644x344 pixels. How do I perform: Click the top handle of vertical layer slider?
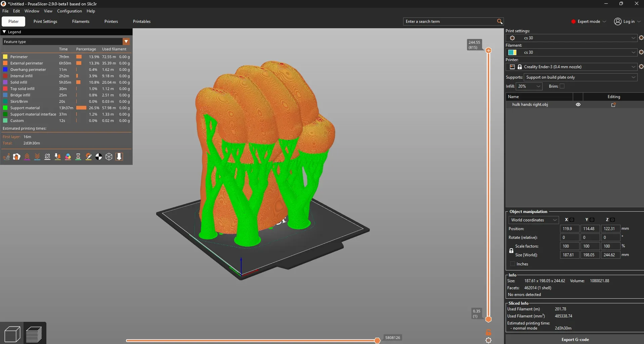click(x=488, y=50)
